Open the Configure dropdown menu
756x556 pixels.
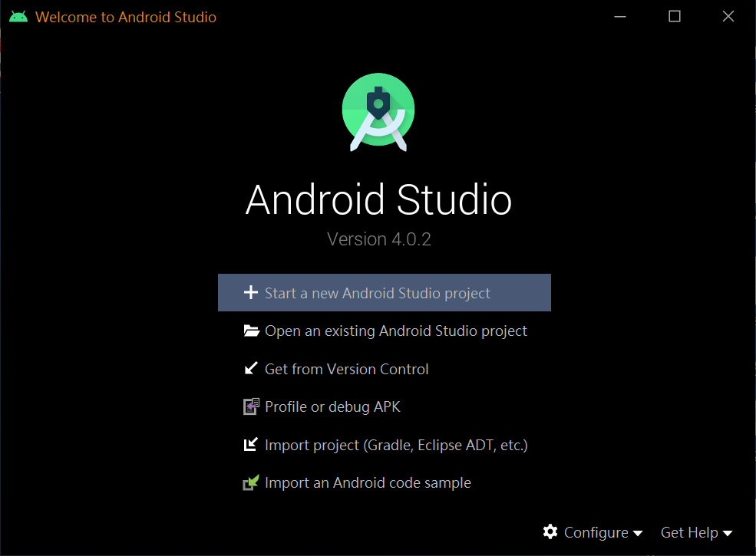[x=593, y=532]
